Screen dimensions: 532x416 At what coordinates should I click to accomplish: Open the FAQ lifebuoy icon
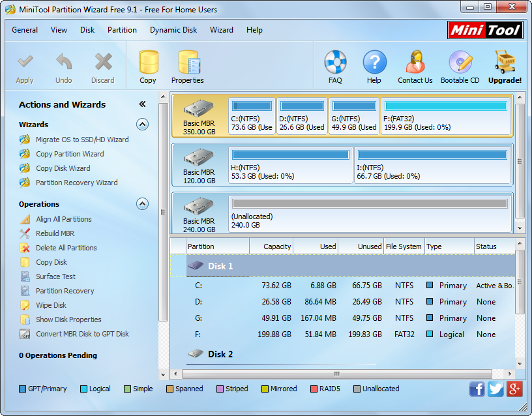(335, 62)
